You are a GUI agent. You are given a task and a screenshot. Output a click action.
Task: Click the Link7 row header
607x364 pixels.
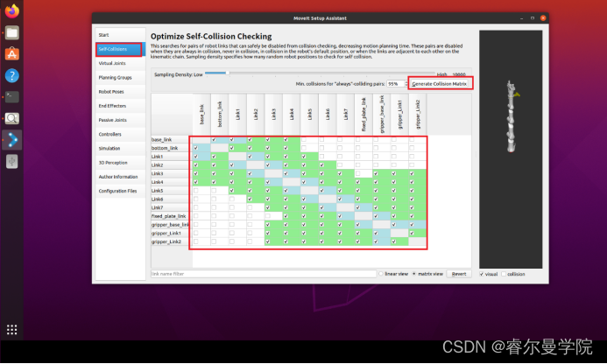coord(172,207)
